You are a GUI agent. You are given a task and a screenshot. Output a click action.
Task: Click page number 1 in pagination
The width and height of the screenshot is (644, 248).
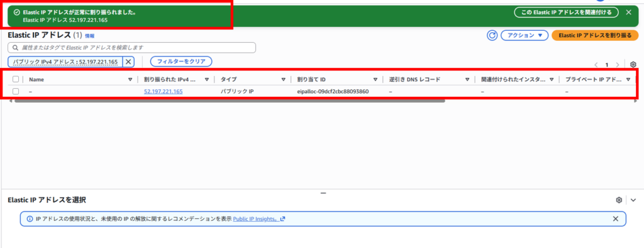pyautogui.click(x=607, y=65)
